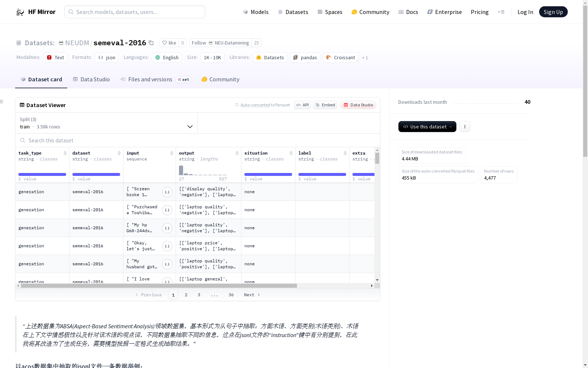Focus the search models, datasets, users field
The image size is (588, 368).
click(135, 12)
